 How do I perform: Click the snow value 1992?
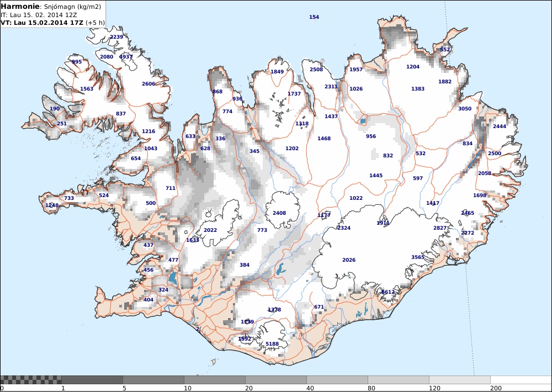pos(245,339)
